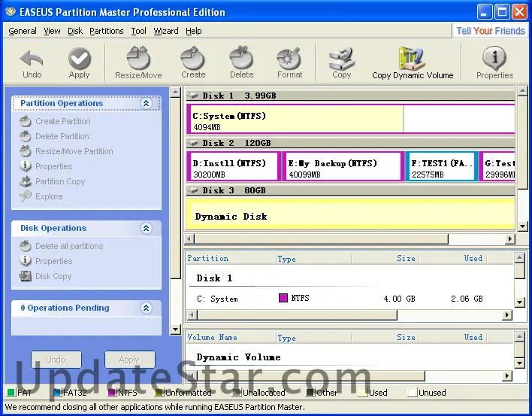Collapse the Operations Pending panel
The image size is (532, 416).
pyautogui.click(x=147, y=308)
